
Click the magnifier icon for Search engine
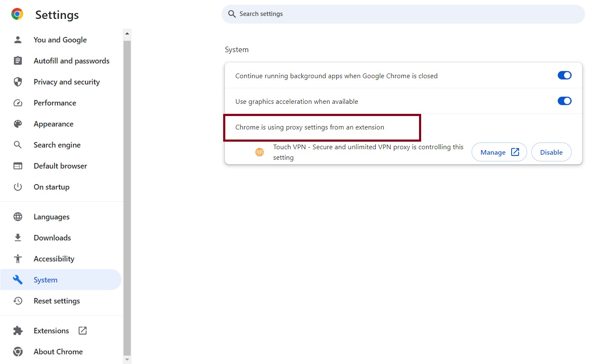coord(18,145)
